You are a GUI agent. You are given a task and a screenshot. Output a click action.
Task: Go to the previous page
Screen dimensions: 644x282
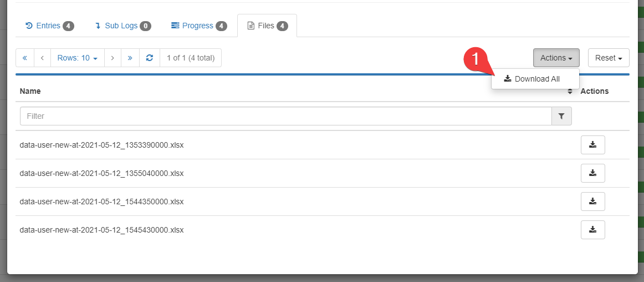42,58
